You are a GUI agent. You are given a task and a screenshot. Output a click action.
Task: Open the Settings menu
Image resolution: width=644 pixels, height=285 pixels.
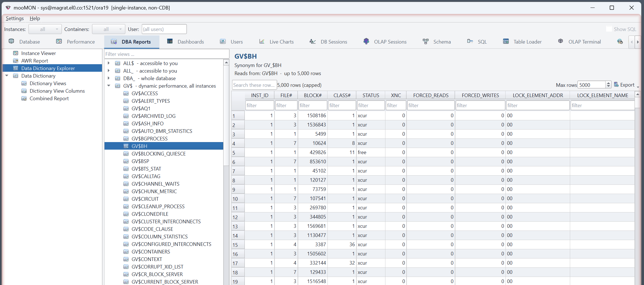click(15, 18)
